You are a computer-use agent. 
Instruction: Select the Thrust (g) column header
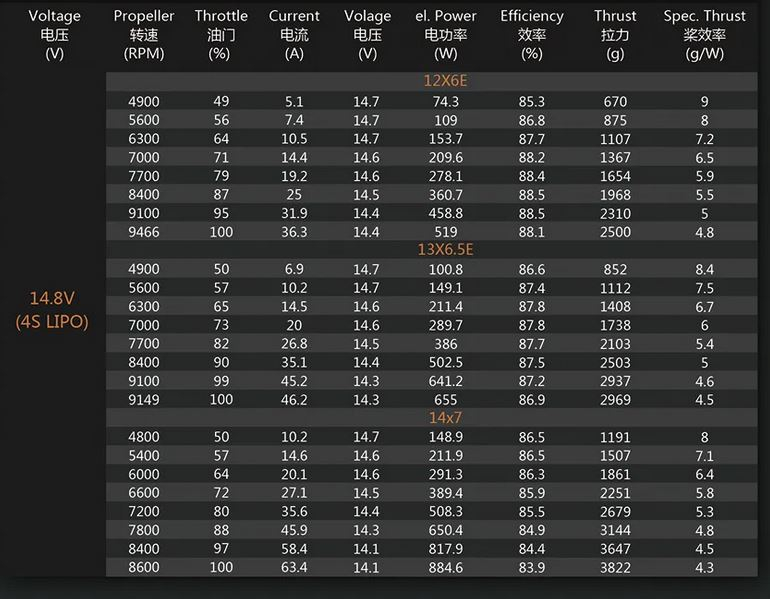[615, 34]
